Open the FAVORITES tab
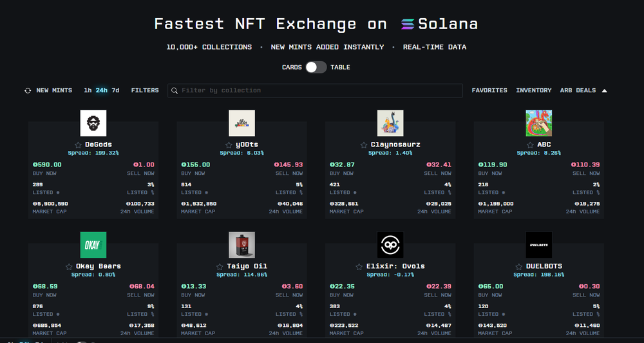 489,90
